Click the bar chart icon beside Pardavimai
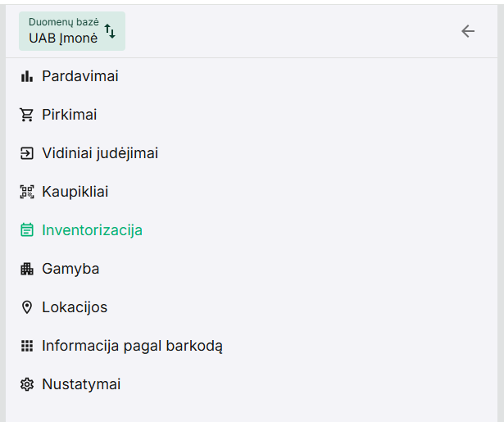This screenshot has width=504, height=422. click(x=26, y=77)
